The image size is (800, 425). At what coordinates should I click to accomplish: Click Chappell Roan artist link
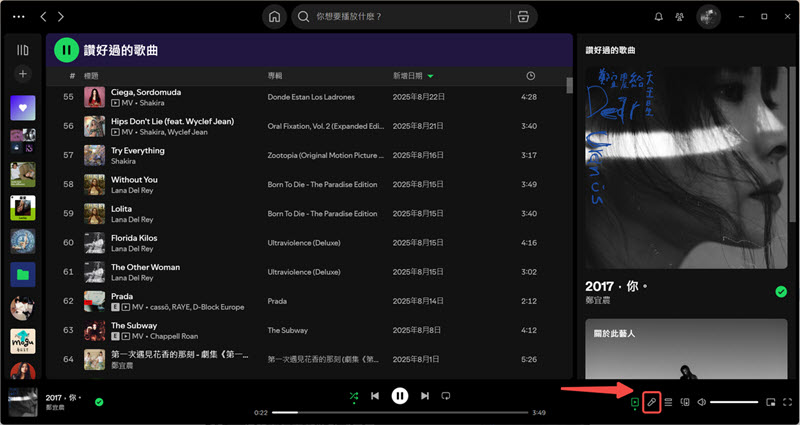(174, 336)
